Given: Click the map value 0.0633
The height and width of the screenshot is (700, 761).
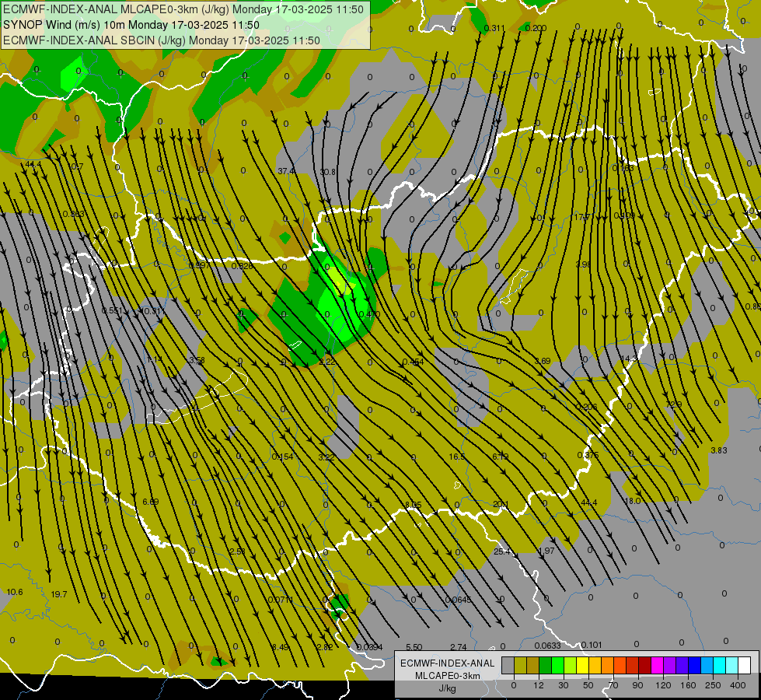Looking at the screenshot, I should pyautogui.click(x=547, y=646).
